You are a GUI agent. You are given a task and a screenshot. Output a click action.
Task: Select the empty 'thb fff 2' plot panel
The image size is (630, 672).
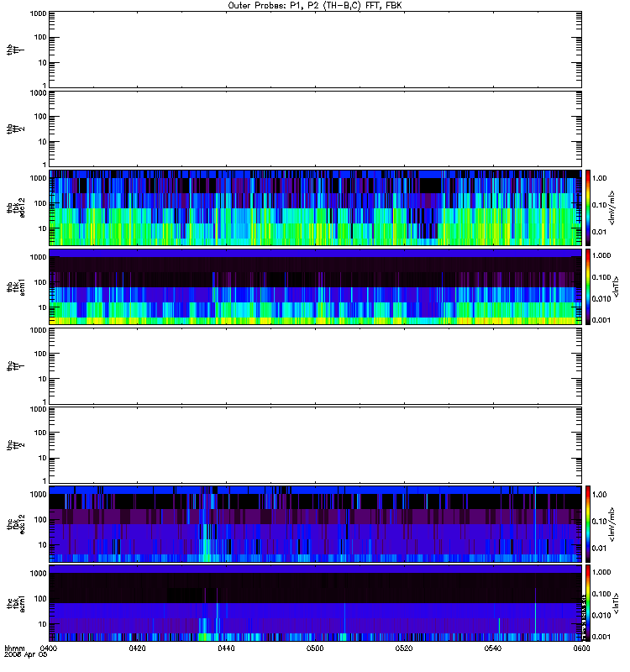click(x=315, y=129)
